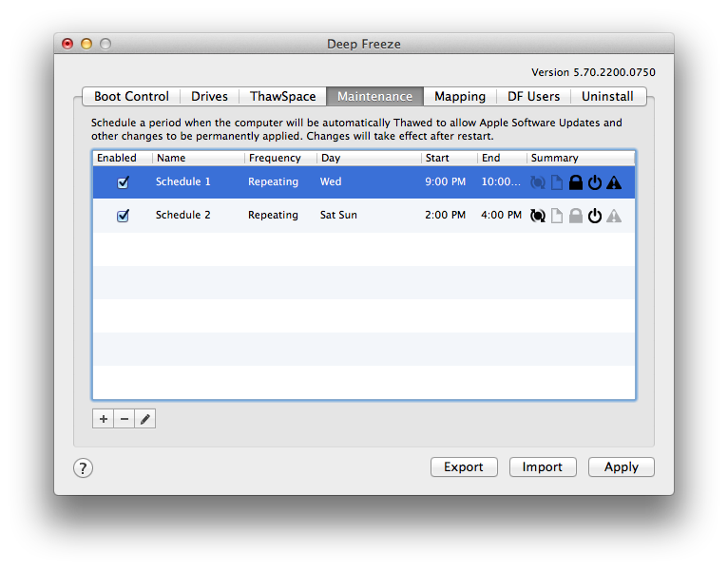
Task: Add a new schedule with the plus button
Action: pyautogui.click(x=103, y=419)
